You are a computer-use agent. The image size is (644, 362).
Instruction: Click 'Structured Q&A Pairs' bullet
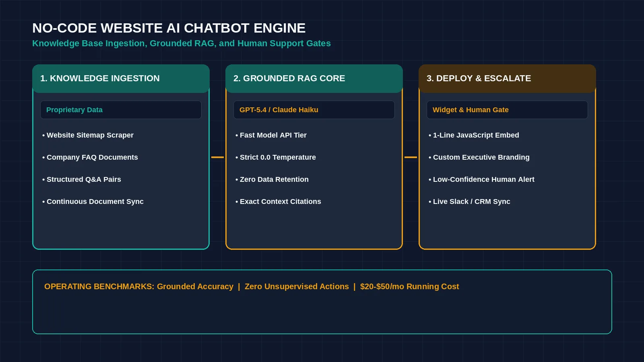(81, 179)
